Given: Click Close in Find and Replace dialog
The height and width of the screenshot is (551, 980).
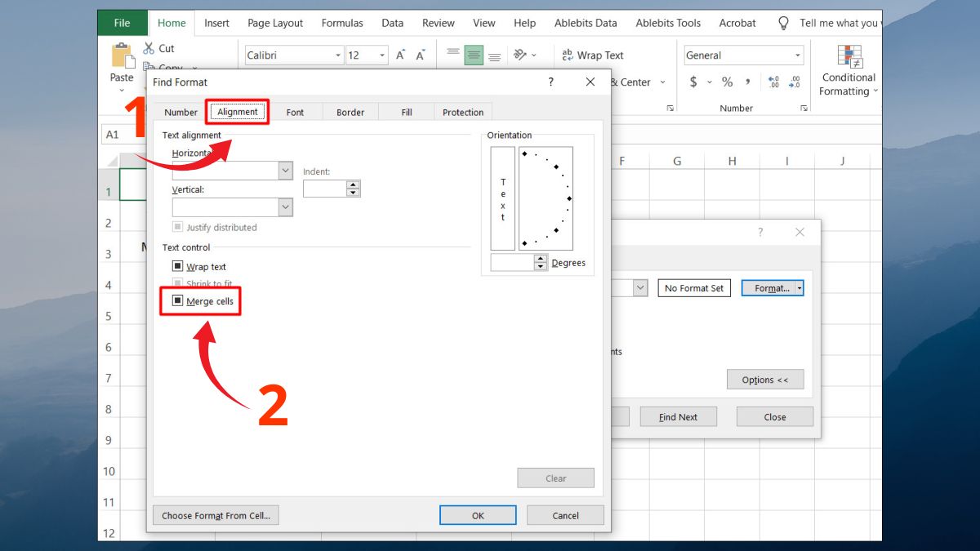Looking at the screenshot, I should (775, 416).
